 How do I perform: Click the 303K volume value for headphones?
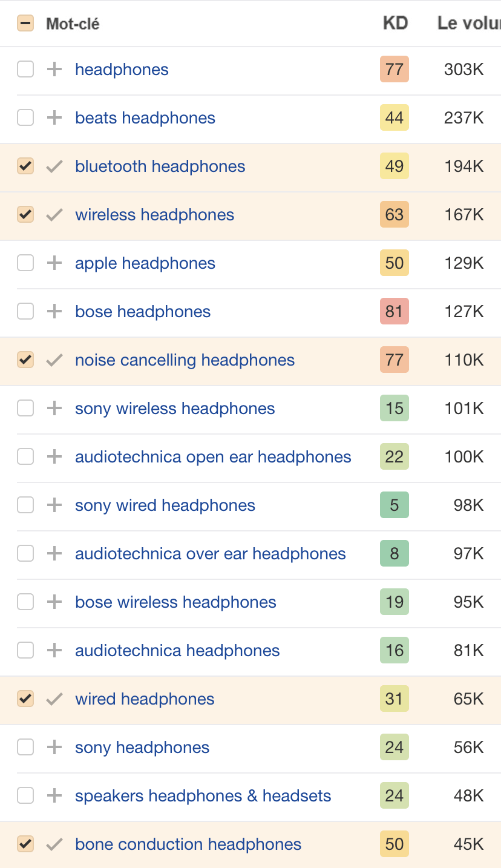point(463,69)
